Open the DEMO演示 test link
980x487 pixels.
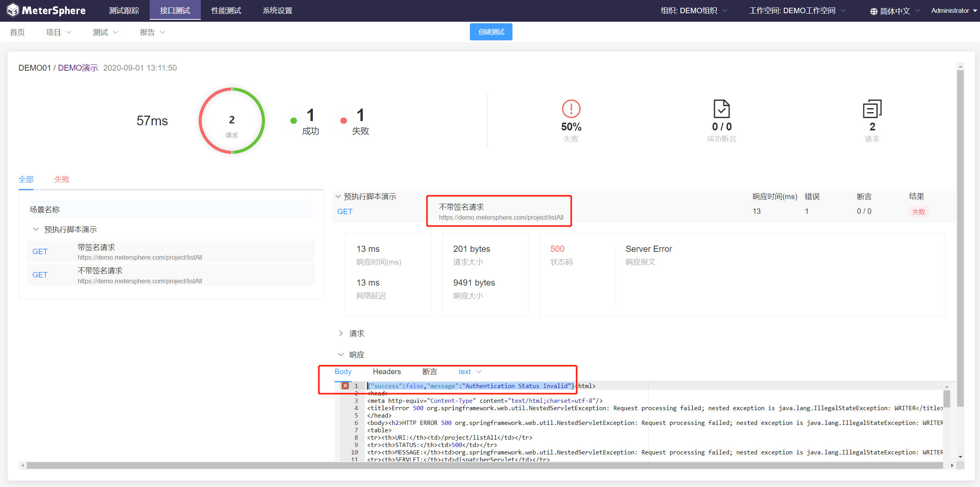[78, 68]
